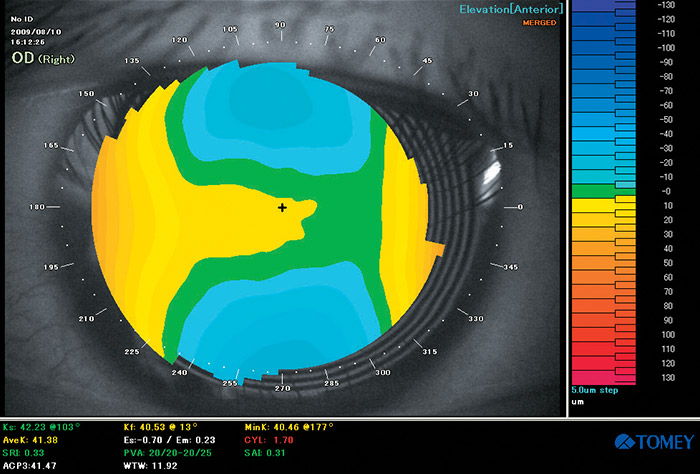Click the Es:-0.70 / Em: 0.23 value
The height and width of the screenshot is (474, 700).
click(170, 440)
